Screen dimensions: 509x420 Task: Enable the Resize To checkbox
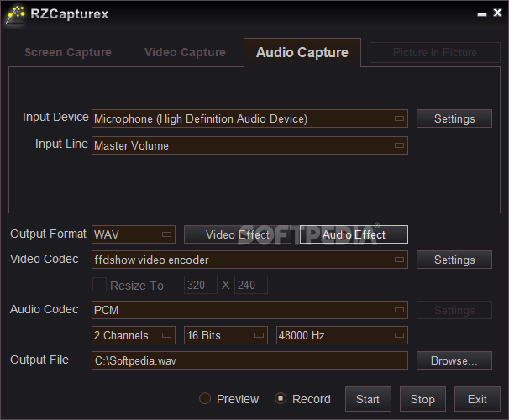(x=99, y=285)
